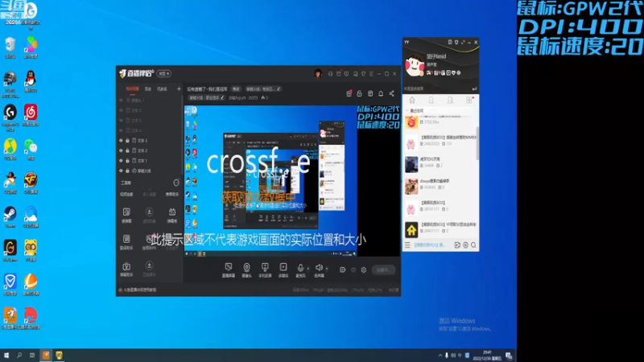Open the Steam desktop shortcut
This screenshot has height=362, width=644.
(10, 216)
